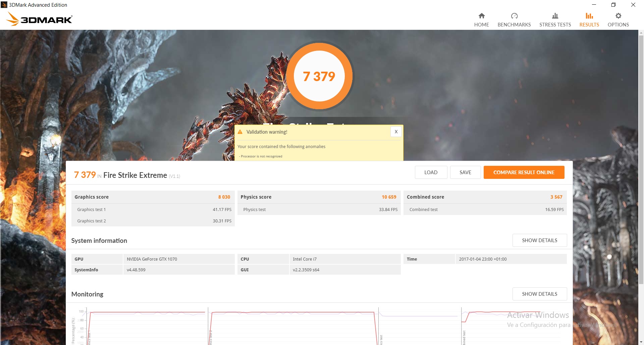Click the scrollbar up arrow

point(641,33)
